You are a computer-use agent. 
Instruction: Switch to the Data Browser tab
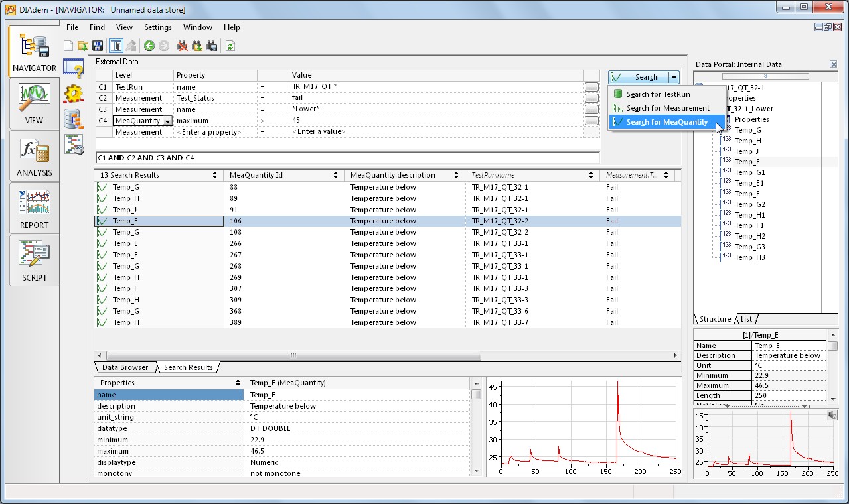tap(125, 367)
